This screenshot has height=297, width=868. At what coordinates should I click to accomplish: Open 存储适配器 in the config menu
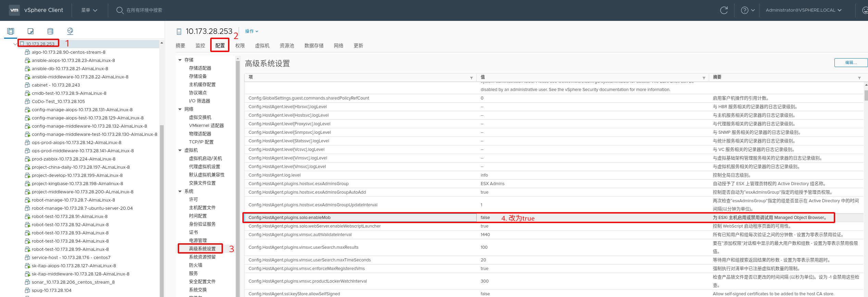[x=200, y=68]
